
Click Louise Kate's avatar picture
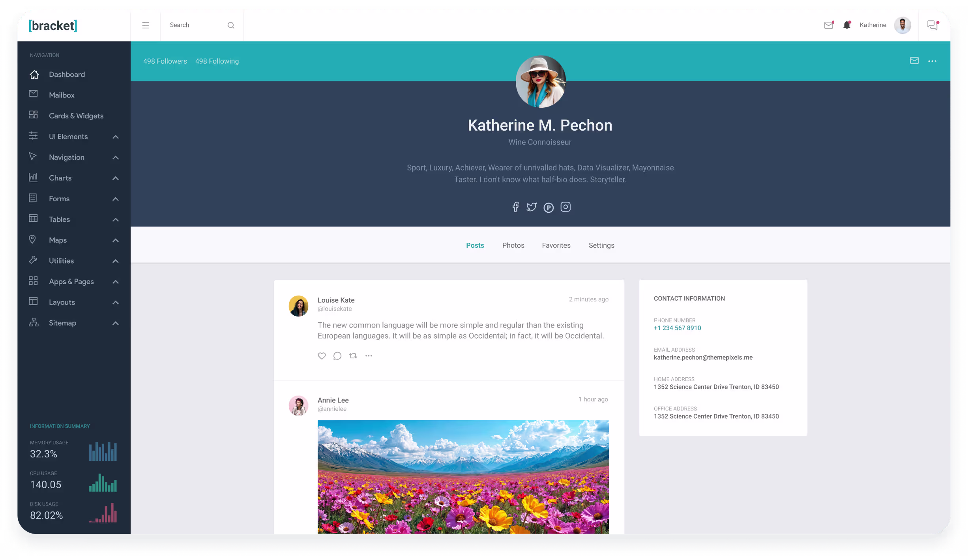click(x=298, y=306)
